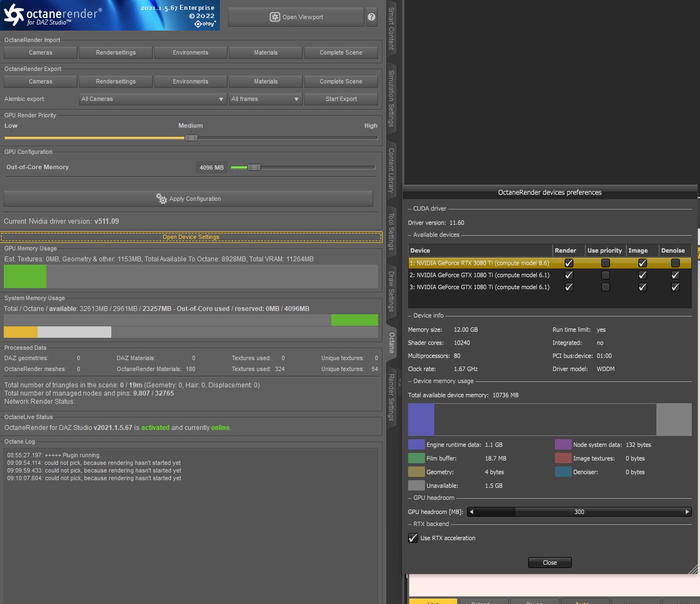Screen dimensions: 700x604
Task: Export Complete Scene under OctaneRender Export
Action: [x=341, y=81]
